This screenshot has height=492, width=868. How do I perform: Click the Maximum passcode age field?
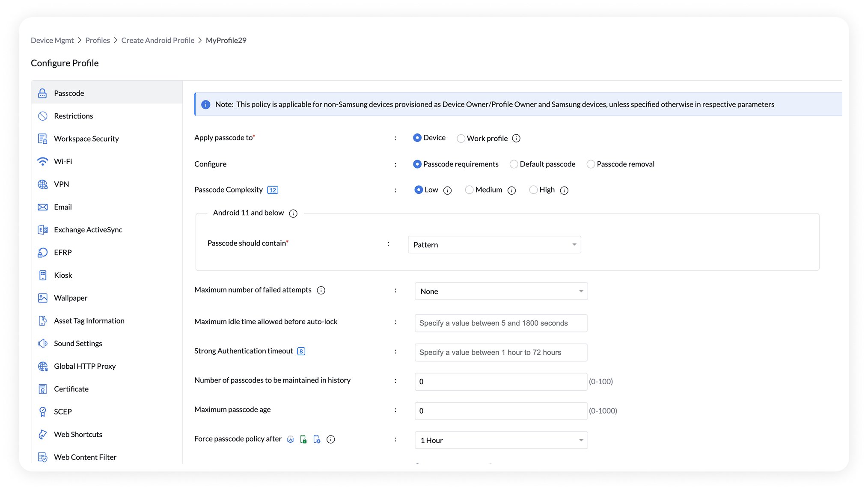[501, 411]
